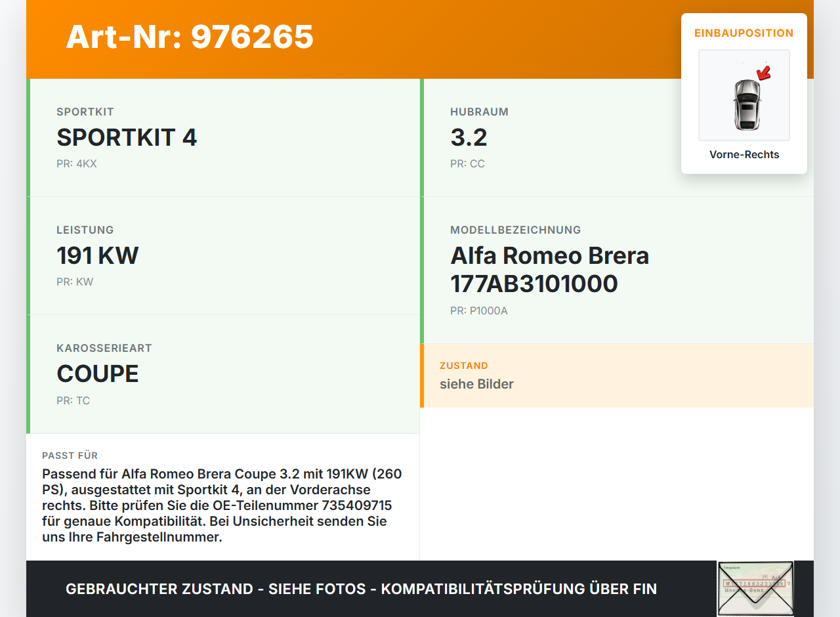Image resolution: width=840 pixels, height=617 pixels.
Task: Click the footer text about Kompatibilitätsprüfung über FIN
Action: [x=361, y=589]
